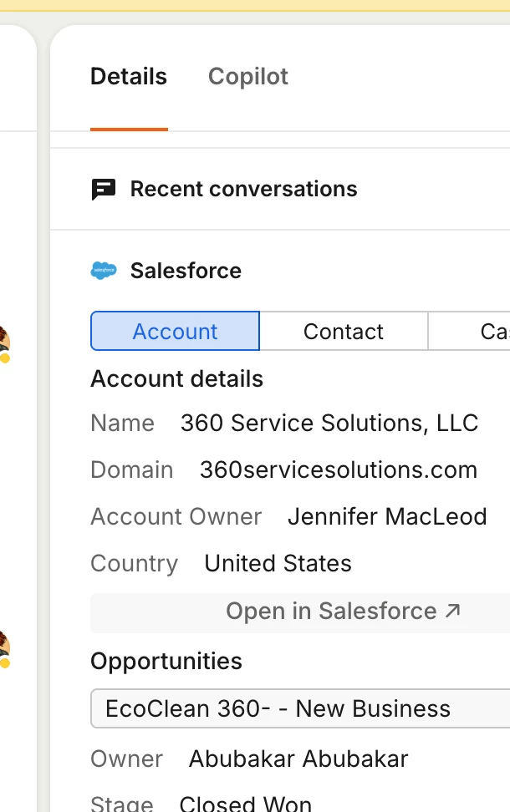This screenshot has width=510, height=812.
Task: Click opportunity owner Abubakar Abubakar
Action: [x=298, y=759]
